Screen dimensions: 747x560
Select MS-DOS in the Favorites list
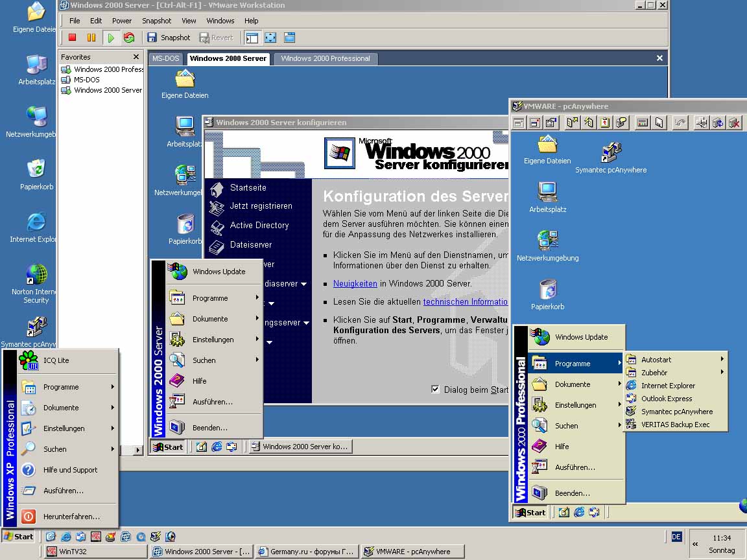pyautogui.click(x=80, y=80)
